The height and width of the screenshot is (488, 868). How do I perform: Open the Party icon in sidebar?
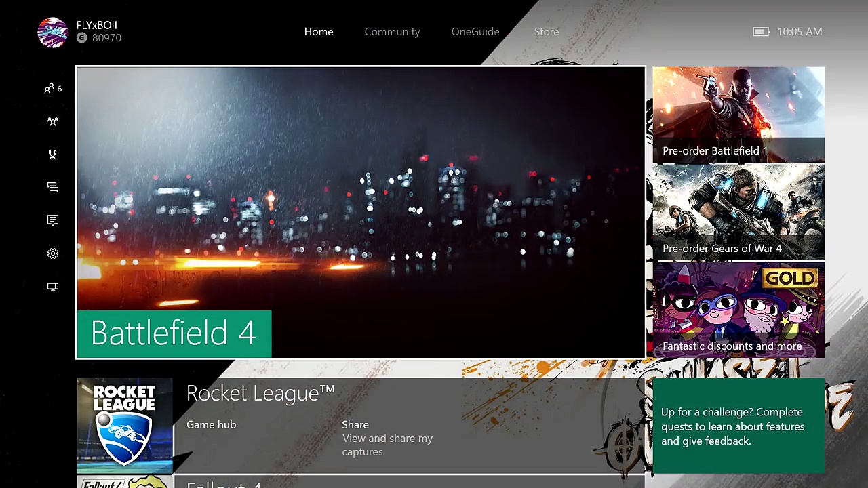[x=53, y=121]
